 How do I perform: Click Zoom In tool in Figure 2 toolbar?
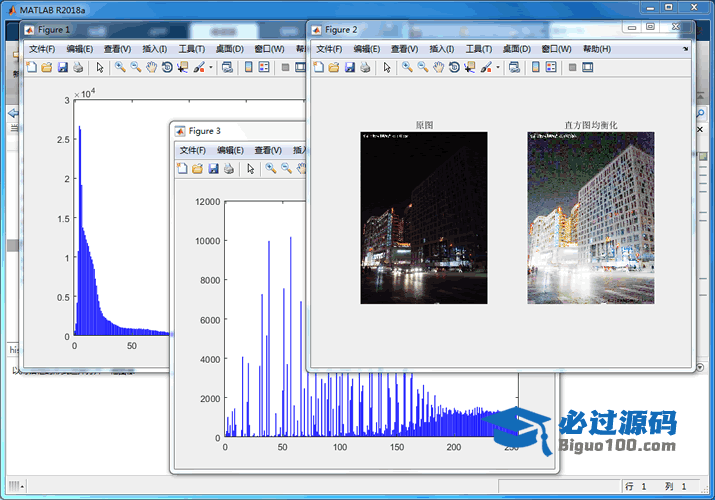[x=407, y=68]
